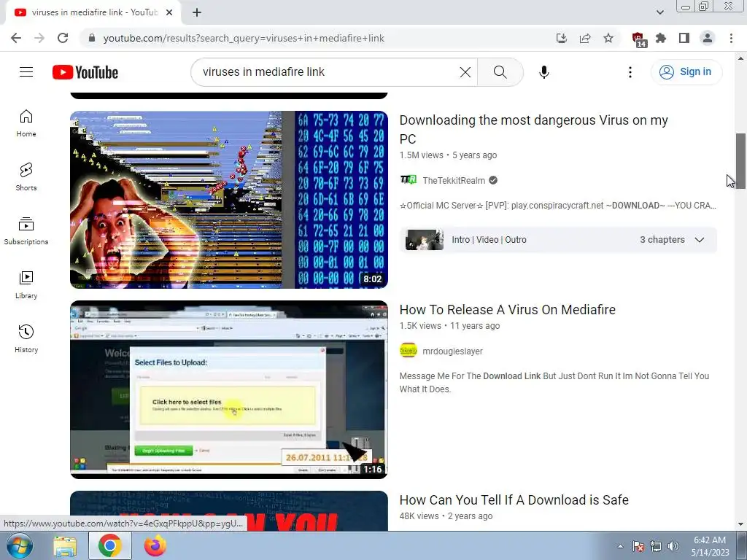Viewport: 747px width, 560px height.
Task: Go to YouTube home via logo
Action: 85,72
